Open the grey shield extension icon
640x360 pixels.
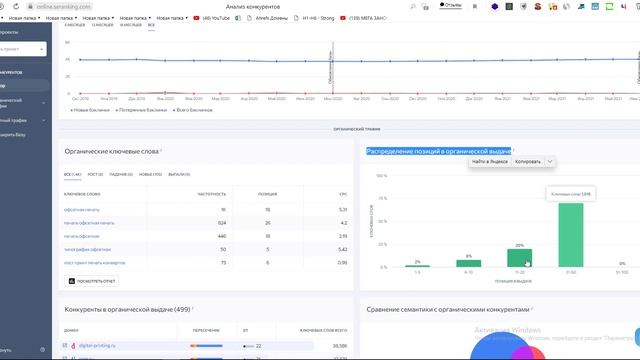pos(523,7)
